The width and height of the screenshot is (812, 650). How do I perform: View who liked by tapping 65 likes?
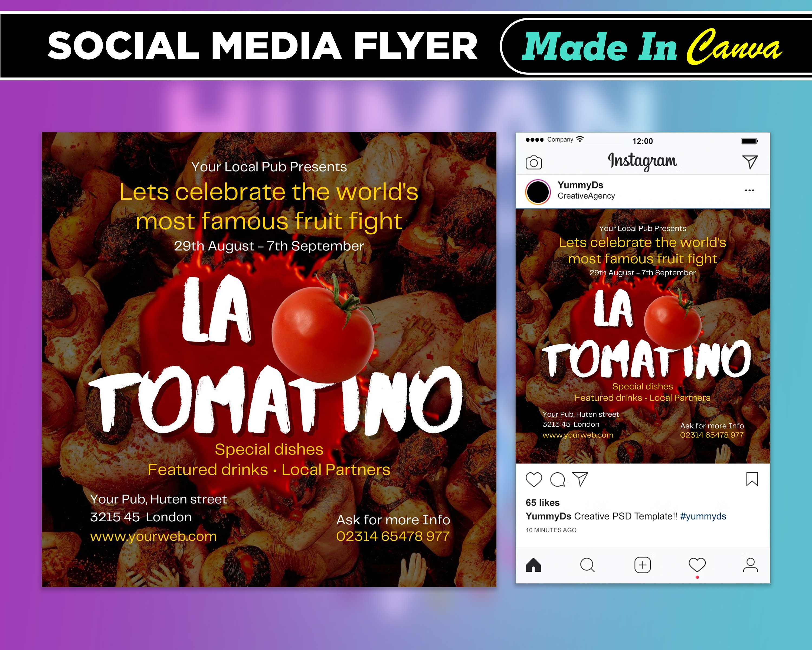(543, 502)
